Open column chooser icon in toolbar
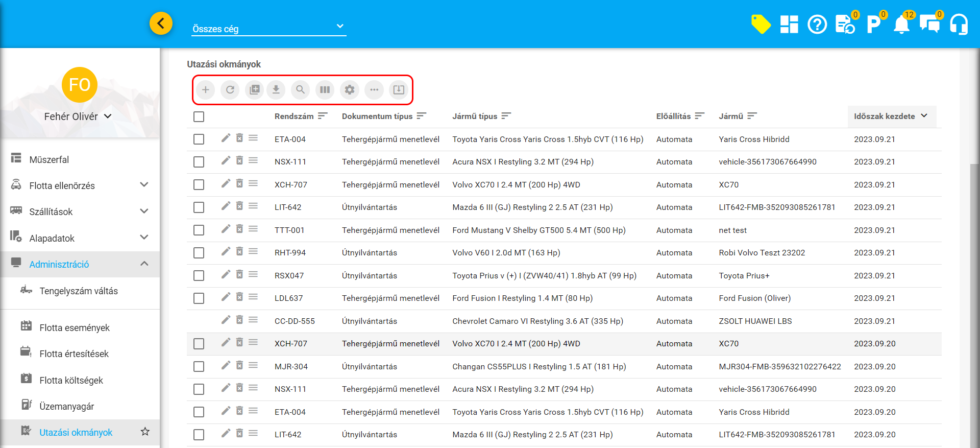The image size is (980, 448). pyautogui.click(x=325, y=90)
